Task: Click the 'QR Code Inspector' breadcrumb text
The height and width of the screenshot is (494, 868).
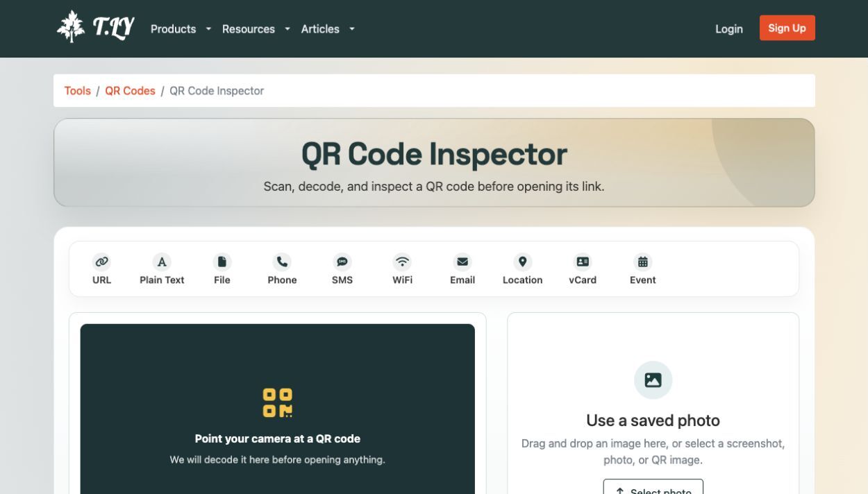Action: [217, 91]
